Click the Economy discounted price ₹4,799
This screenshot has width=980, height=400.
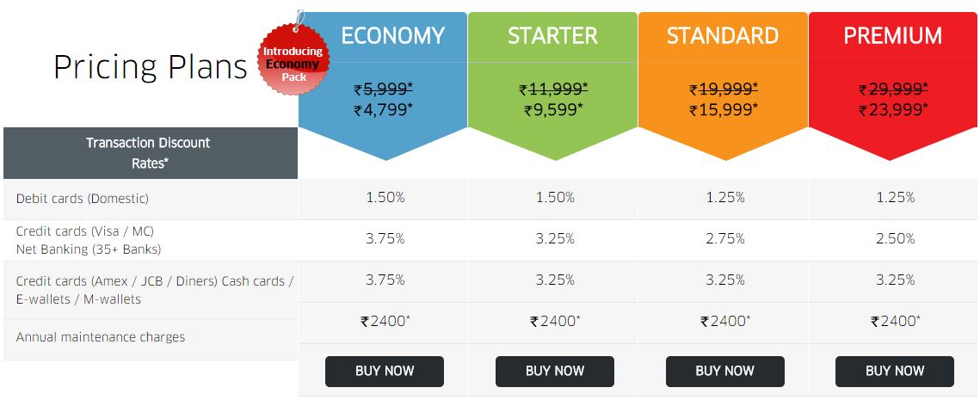383,110
